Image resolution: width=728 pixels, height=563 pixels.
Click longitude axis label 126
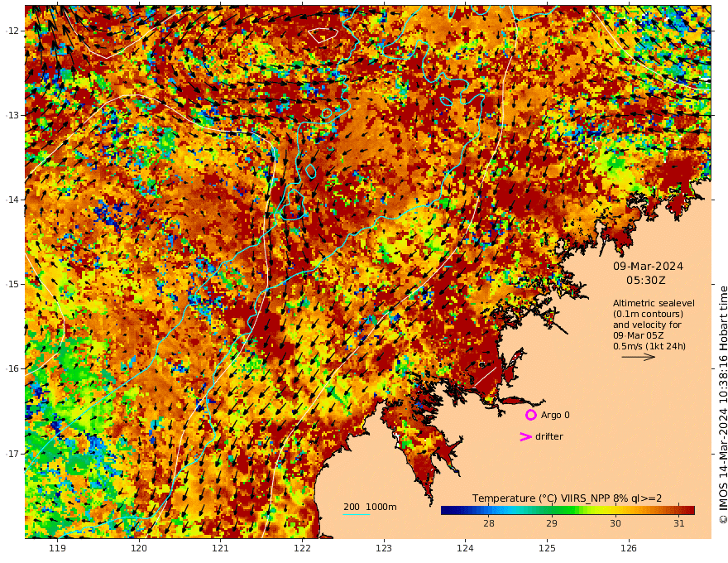click(629, 549)
